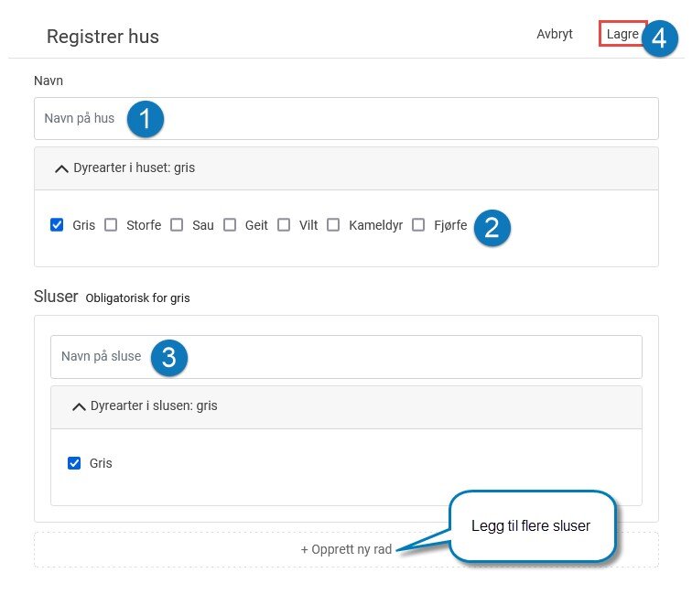Click the blue number 1 marker
The image size is (692, 616).
pyautogui.click(x=146, y=119)
